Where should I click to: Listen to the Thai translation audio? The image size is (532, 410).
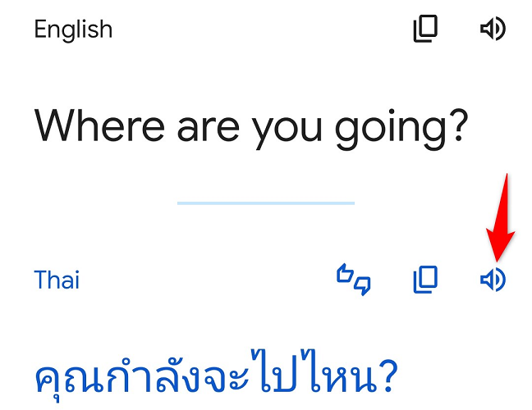(x=493, y=280)
